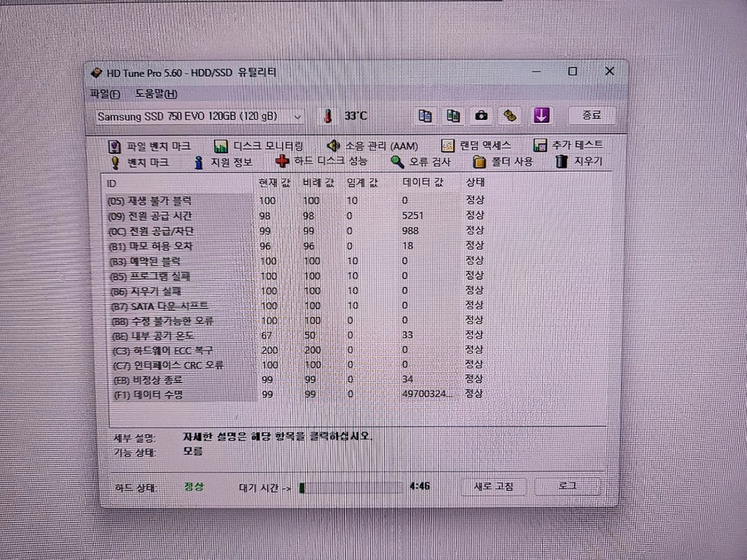This screenshot has height=560, width=747.
Task: Select the (0C) 전원 공급/차단 row
Action: [295, 231]
